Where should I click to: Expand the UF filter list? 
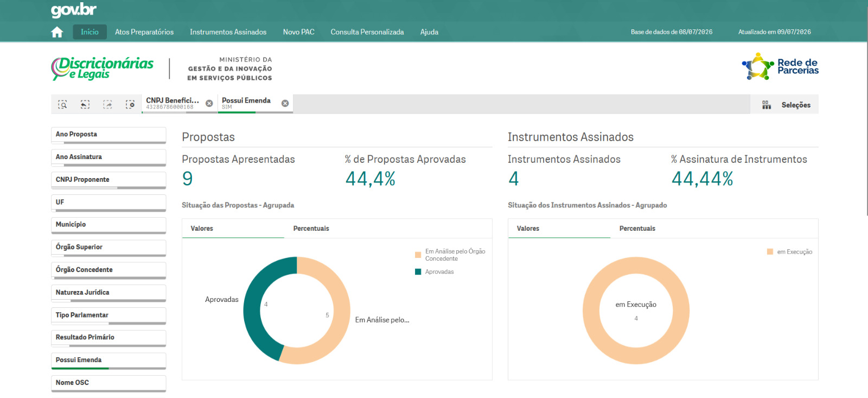coord(108,203)
